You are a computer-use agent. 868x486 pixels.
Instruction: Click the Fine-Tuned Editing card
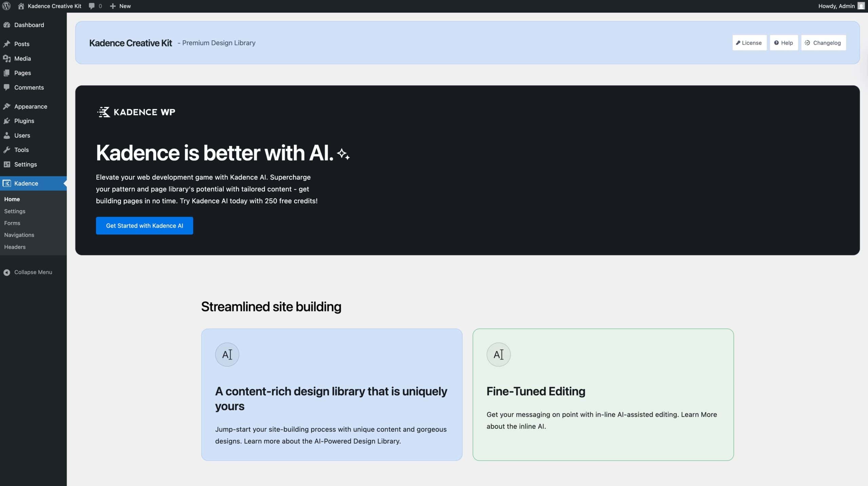click(603, 394)
